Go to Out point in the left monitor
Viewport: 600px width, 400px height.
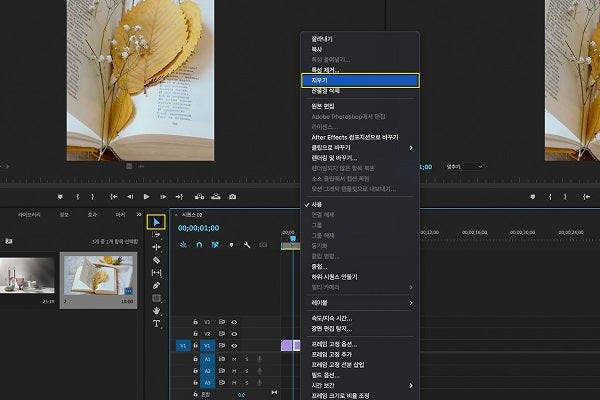click(x=179, y=197)
